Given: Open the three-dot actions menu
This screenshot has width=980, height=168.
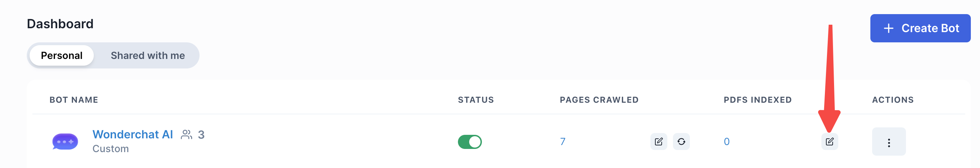Looking at the screenshot, I should click(889, 142).
